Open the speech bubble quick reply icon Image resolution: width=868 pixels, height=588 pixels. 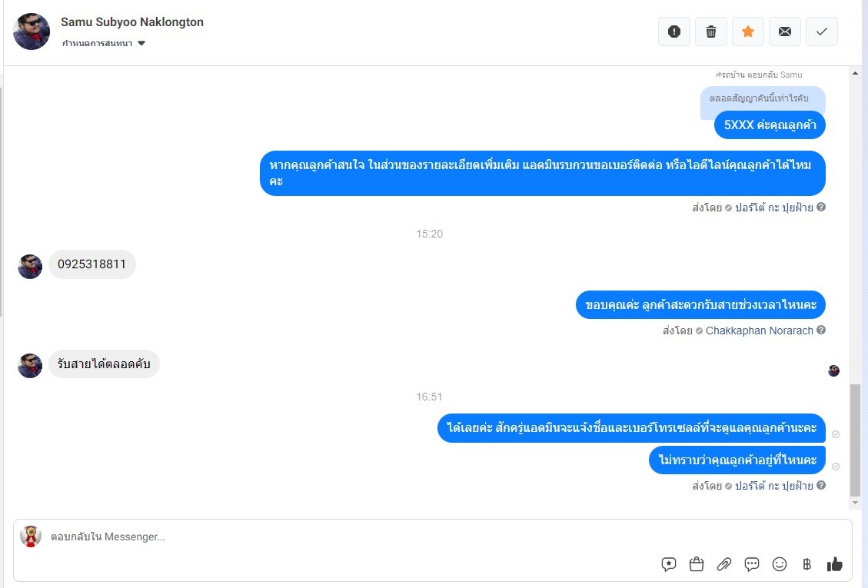click(x=752, y=564)
